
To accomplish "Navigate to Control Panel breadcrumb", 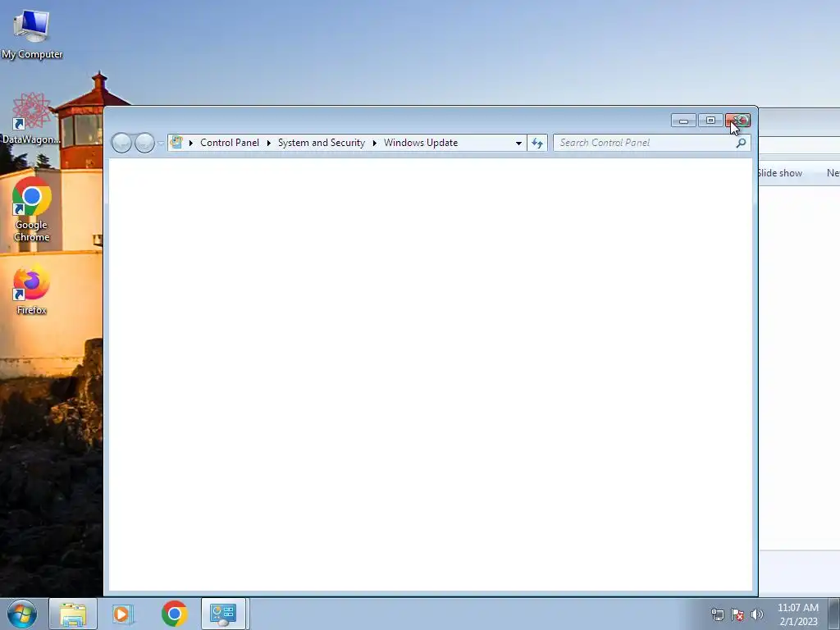I will click(230, 143).
